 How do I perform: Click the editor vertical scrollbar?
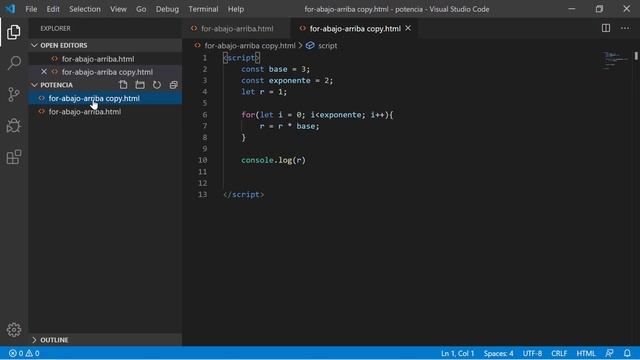(636, 56)
